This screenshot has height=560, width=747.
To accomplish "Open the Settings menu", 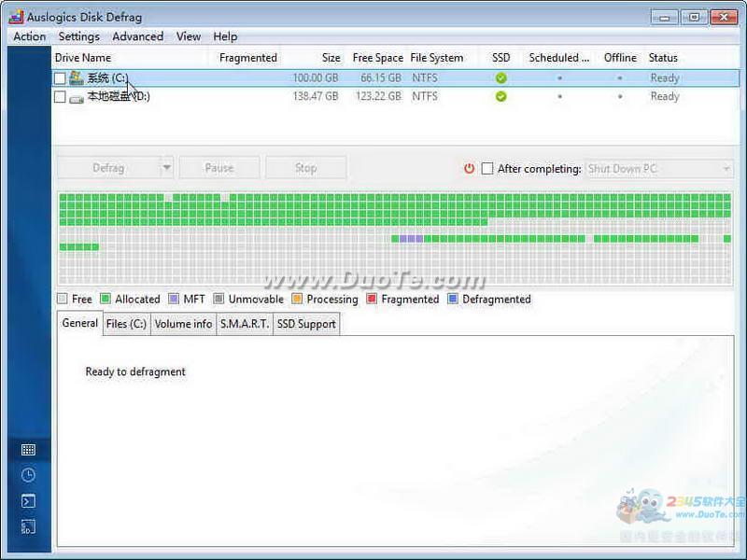I will pyautogui.click(x=79, y=36).
